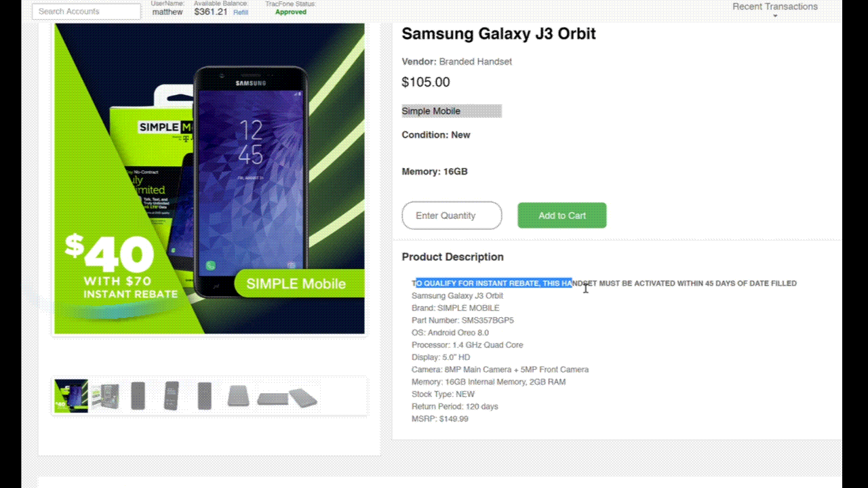The height and width of the screenshot is (488, 868).
Task: Choose the seventh thumbnail flat side view
Action: pos(272,399)
